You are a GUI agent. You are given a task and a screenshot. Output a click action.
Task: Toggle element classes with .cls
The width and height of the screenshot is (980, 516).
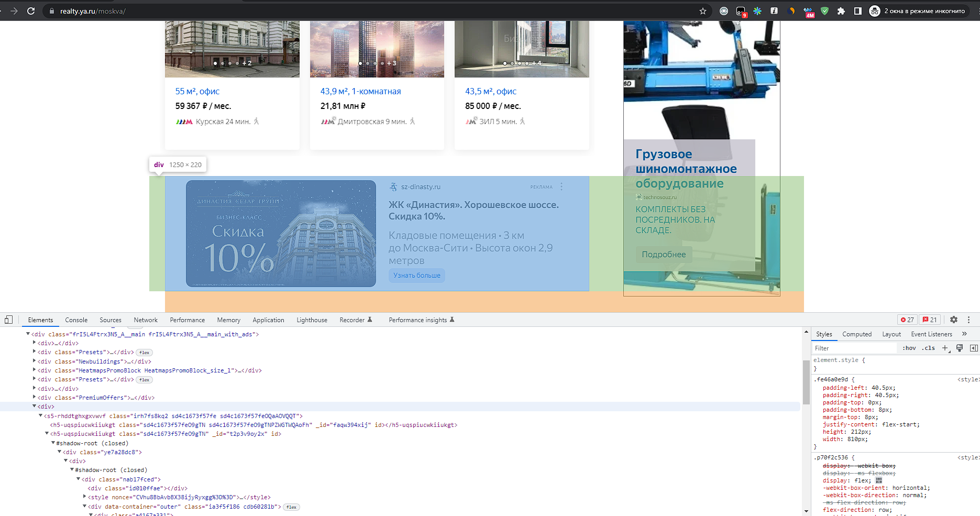928,348
